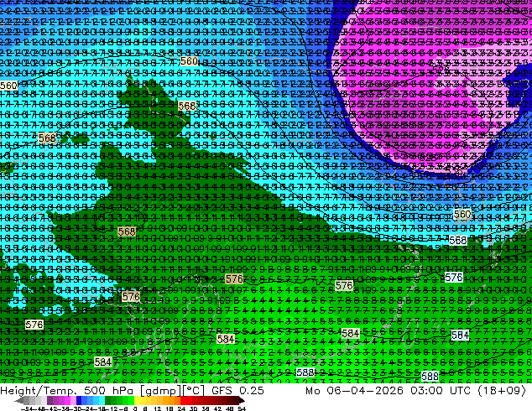Click the gray left arrow end of the color scale
532x411 pixels.
coord(19,400)
